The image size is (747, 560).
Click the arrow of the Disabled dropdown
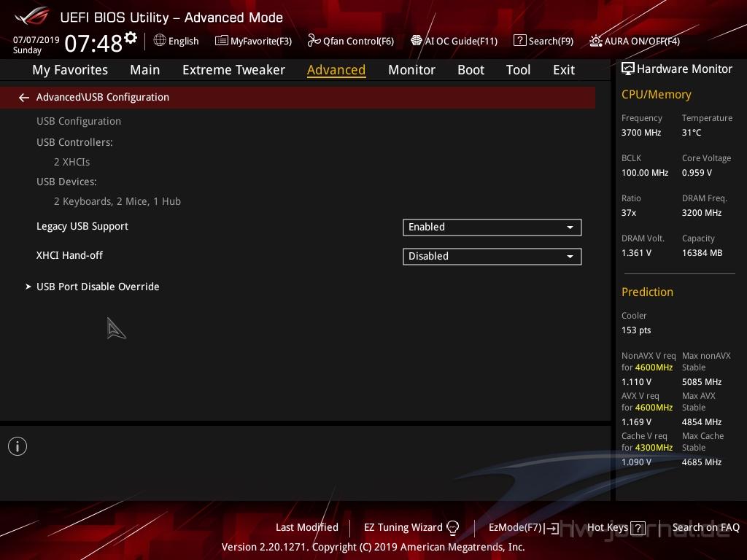(570, 257)
